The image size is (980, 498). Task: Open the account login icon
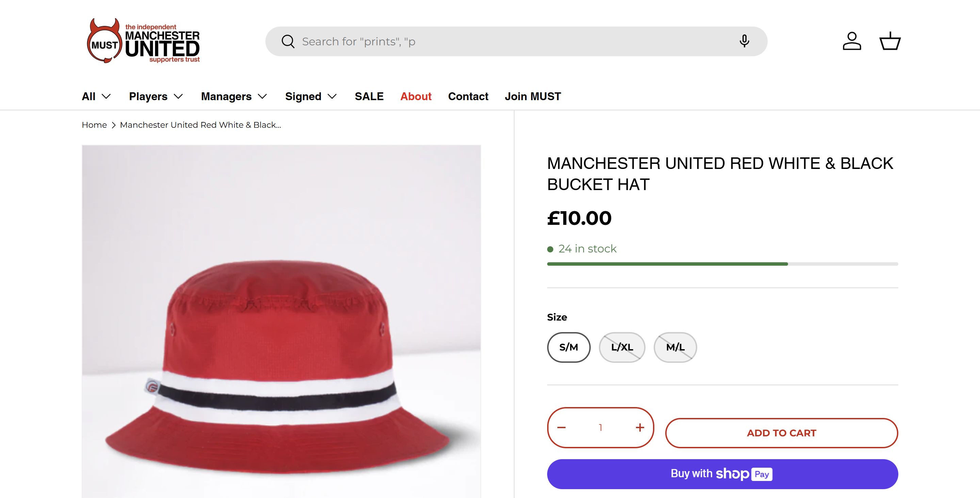point(852,41)
